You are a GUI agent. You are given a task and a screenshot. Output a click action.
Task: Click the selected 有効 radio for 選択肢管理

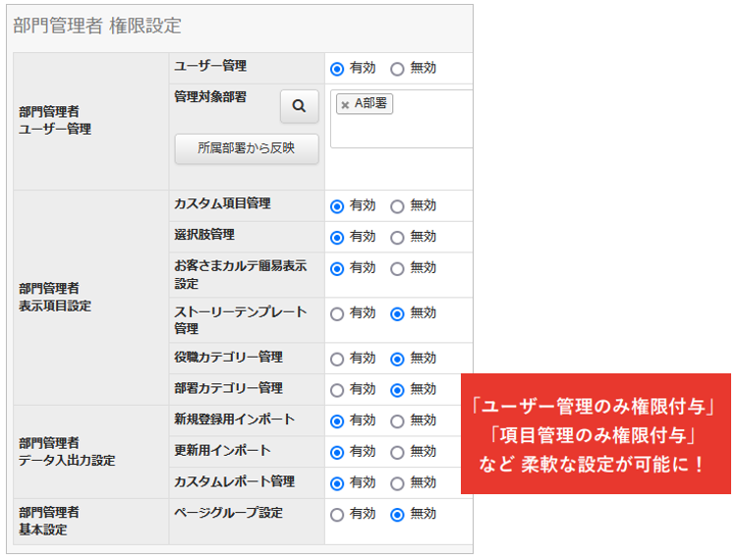tap(337, 238)
